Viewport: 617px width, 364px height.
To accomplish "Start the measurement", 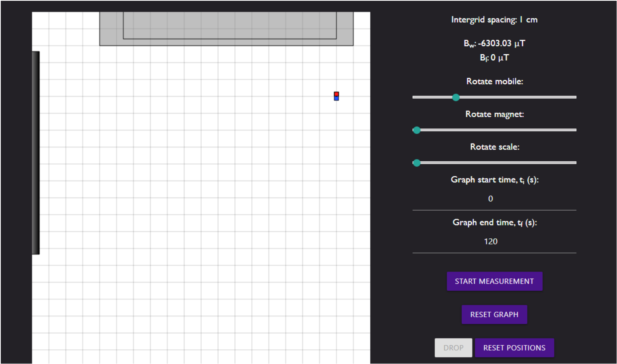I will point(494,281).
